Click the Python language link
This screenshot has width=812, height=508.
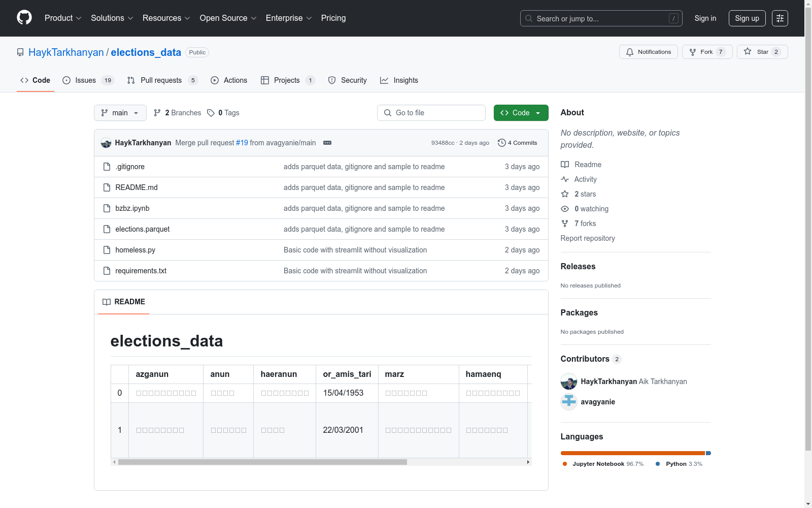(x=679, y=464)
